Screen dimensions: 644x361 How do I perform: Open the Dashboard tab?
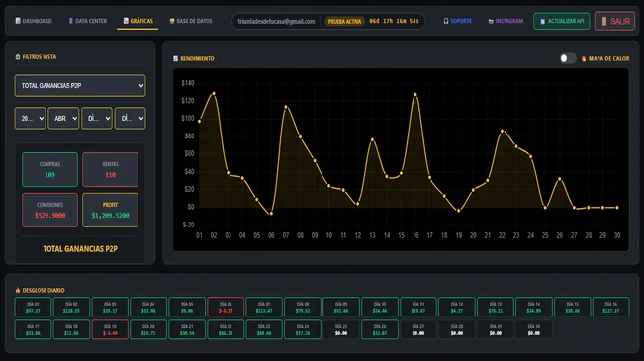point(34,21)
